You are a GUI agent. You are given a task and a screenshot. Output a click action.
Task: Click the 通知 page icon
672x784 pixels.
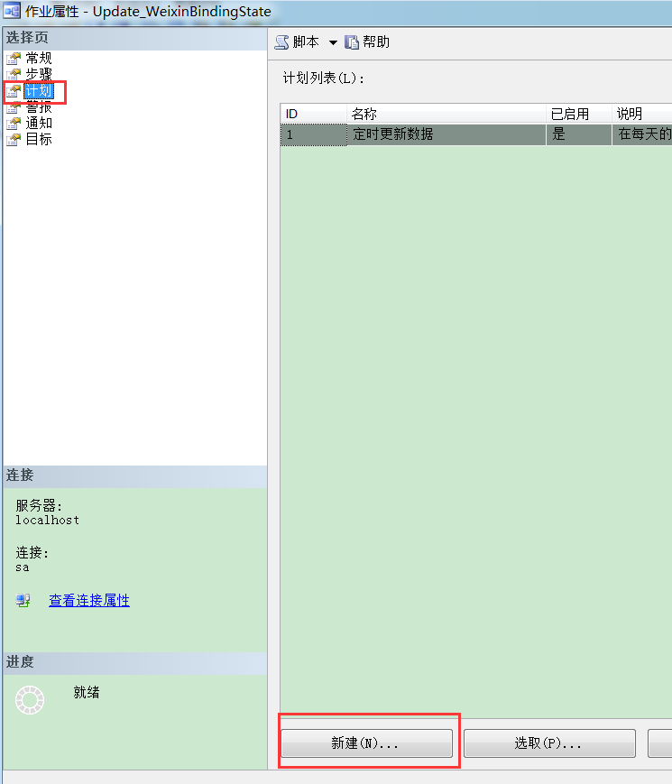point(14,124)
